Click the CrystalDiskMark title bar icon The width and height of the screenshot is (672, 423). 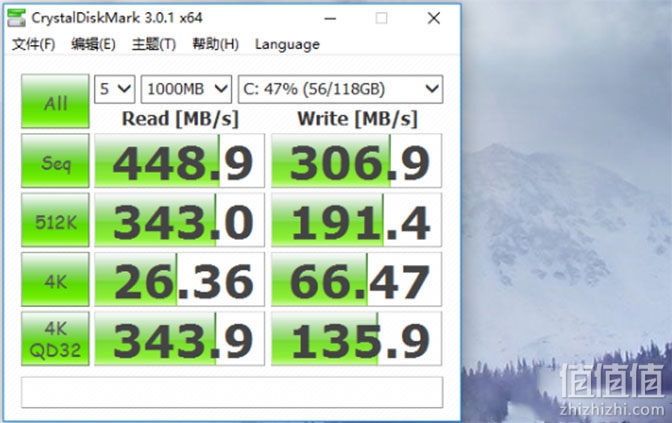17,18
